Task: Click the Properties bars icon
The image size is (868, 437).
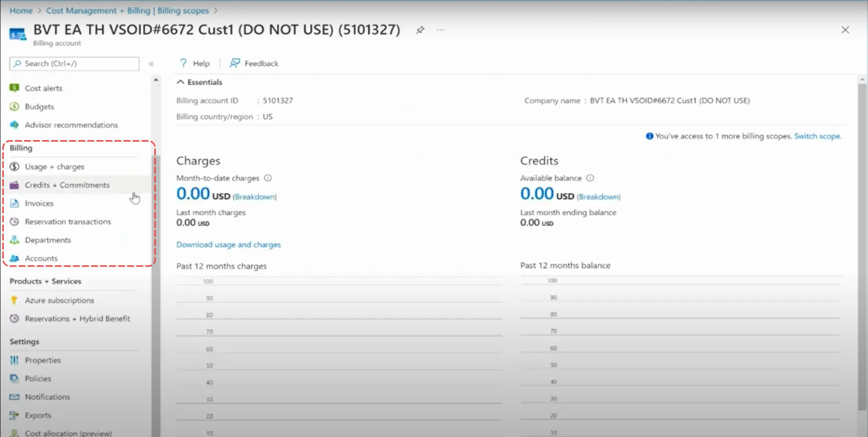Action: pyautogui.click(x=14, y=360)
